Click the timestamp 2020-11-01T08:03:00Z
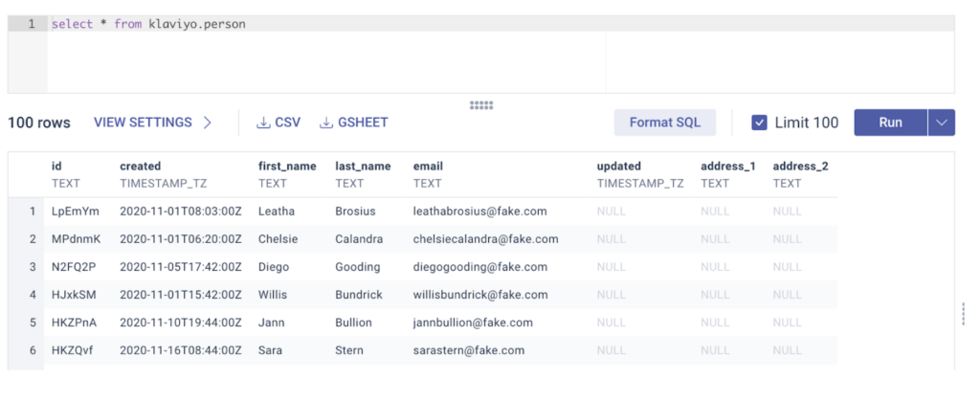The width and height of the screenshot is (980, 402). [181, 212]
